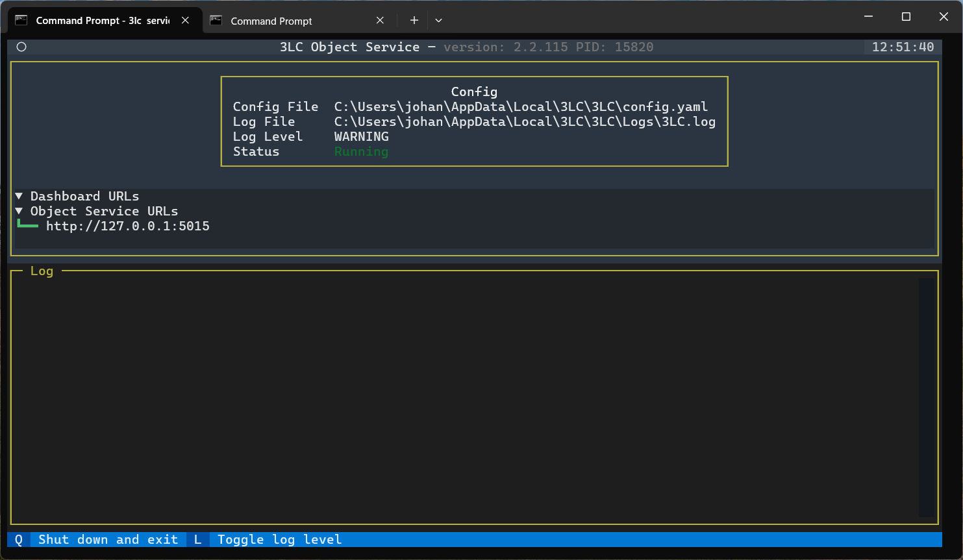Click the Q key indicator in the footer
Screen dimensions: 963x560
click(x=18, y=539)
